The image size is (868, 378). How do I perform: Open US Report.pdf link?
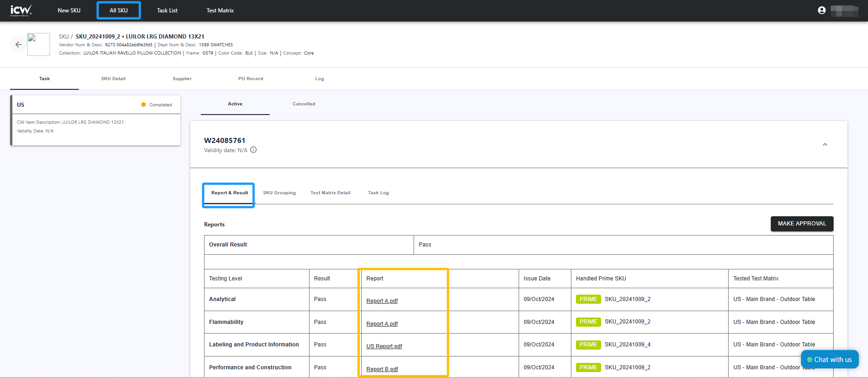tap(384, 346)
